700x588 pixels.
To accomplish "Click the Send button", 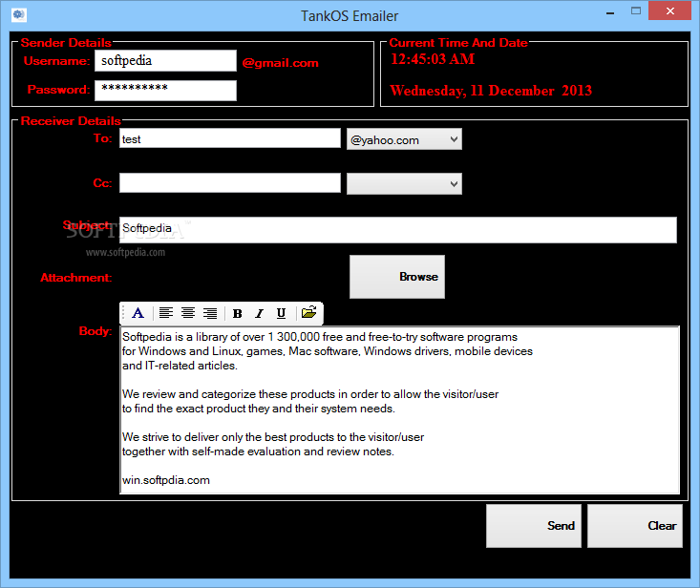I will coord(534,526).
